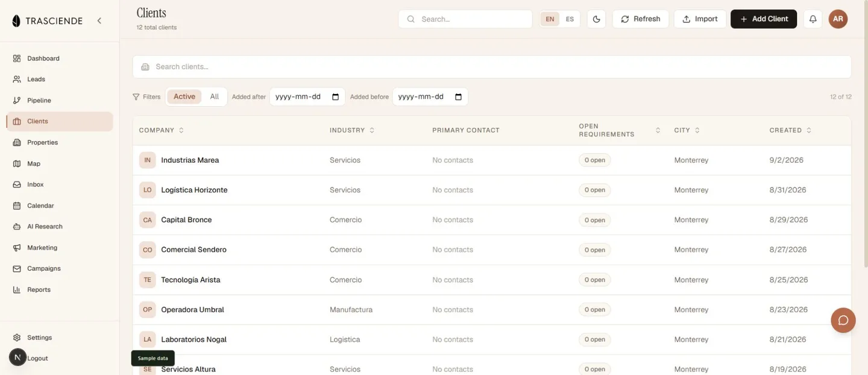Toggle dark mode with the moon icon
The image size is (868, 375).
tap(596, 19)
